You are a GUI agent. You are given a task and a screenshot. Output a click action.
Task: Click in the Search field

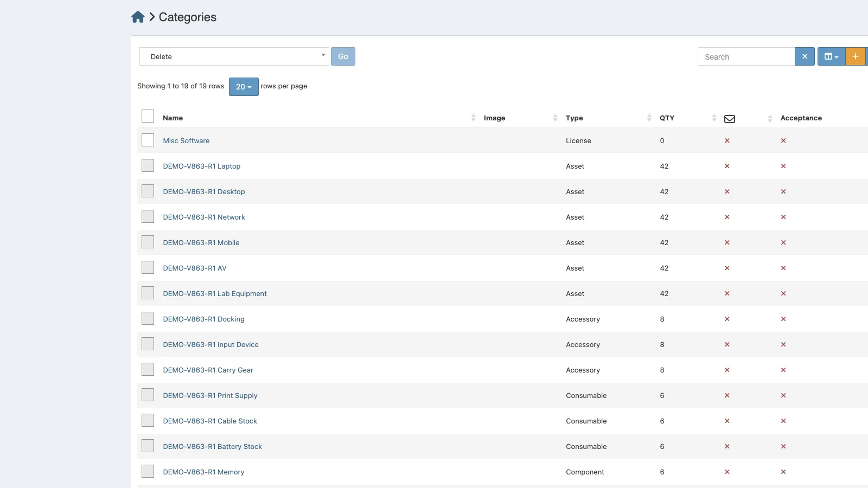tap(746, 56)
